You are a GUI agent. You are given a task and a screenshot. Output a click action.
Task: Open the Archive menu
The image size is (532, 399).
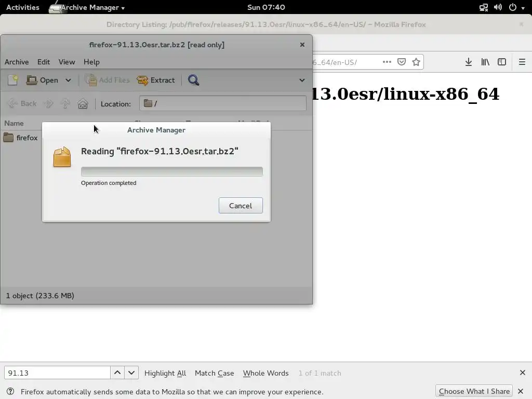[x=17, y=62]
